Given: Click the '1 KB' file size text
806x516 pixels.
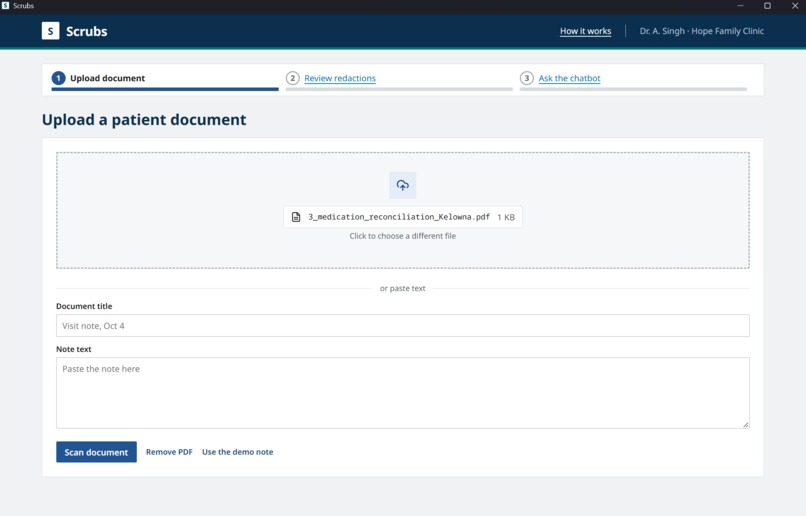Looking at the screenshot, I should (506, 217).
